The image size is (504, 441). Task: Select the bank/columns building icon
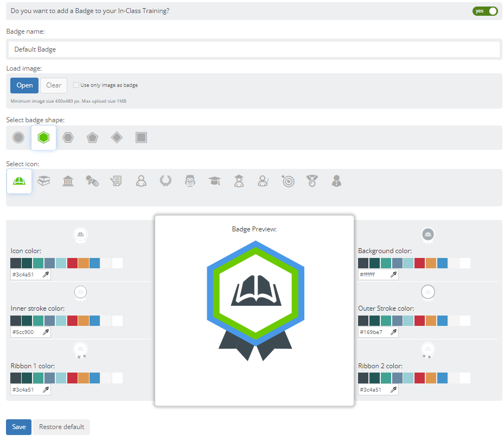click(68, 180)
